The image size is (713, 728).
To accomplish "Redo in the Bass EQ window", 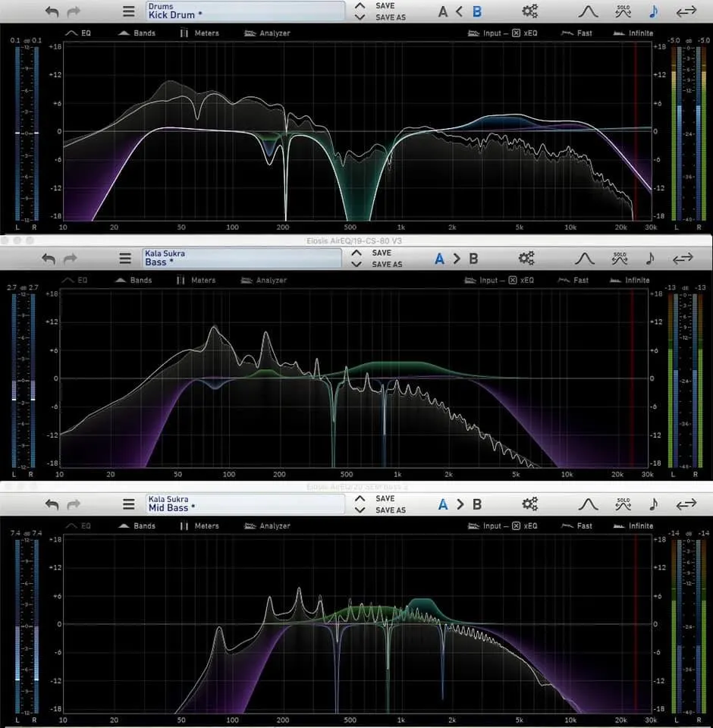I will [70, 259].
